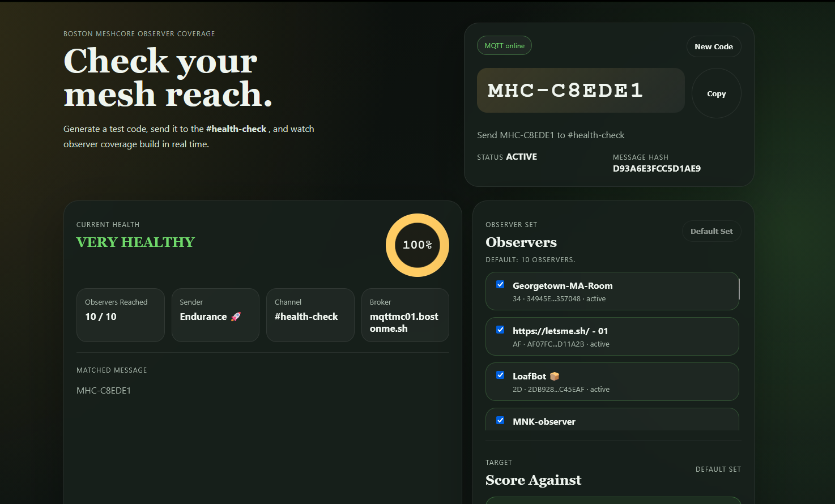
Task: Click 'Send MHC-C8EDE1 to #health-check' instruction
Action: pyautogui.click(x=551, y=135)
